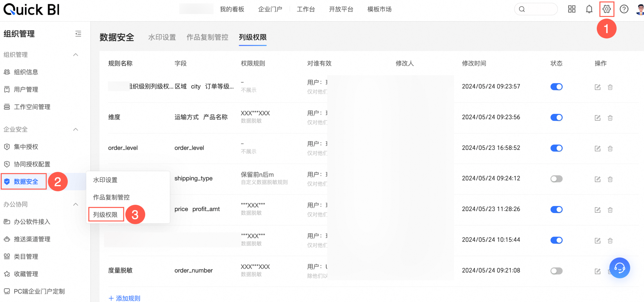The image size is (644, 302).
Task: Open 类目管理 in the sidebar
Action: pyautogui.click(x=26, y=257)
